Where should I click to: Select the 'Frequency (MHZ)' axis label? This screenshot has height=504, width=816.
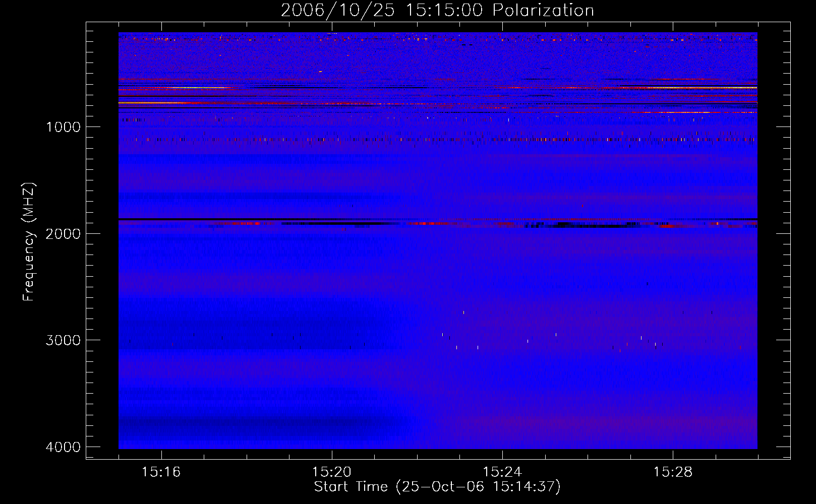[x=29, y=242]
